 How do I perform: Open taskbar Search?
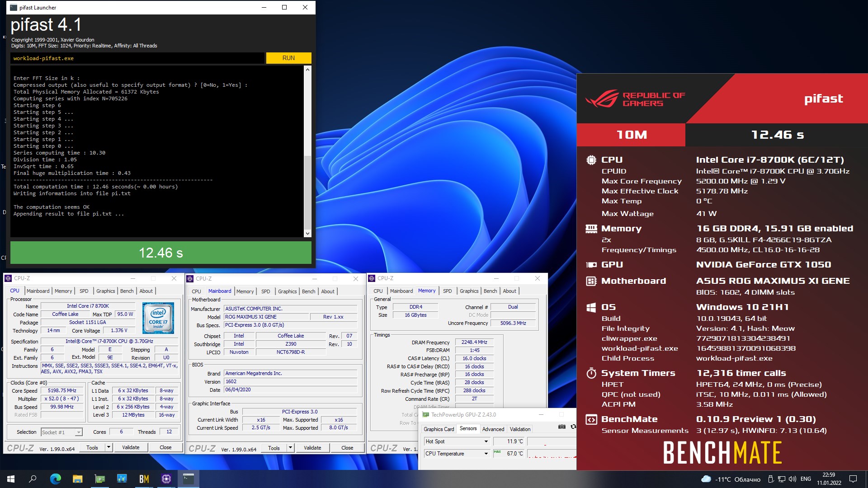33,479
